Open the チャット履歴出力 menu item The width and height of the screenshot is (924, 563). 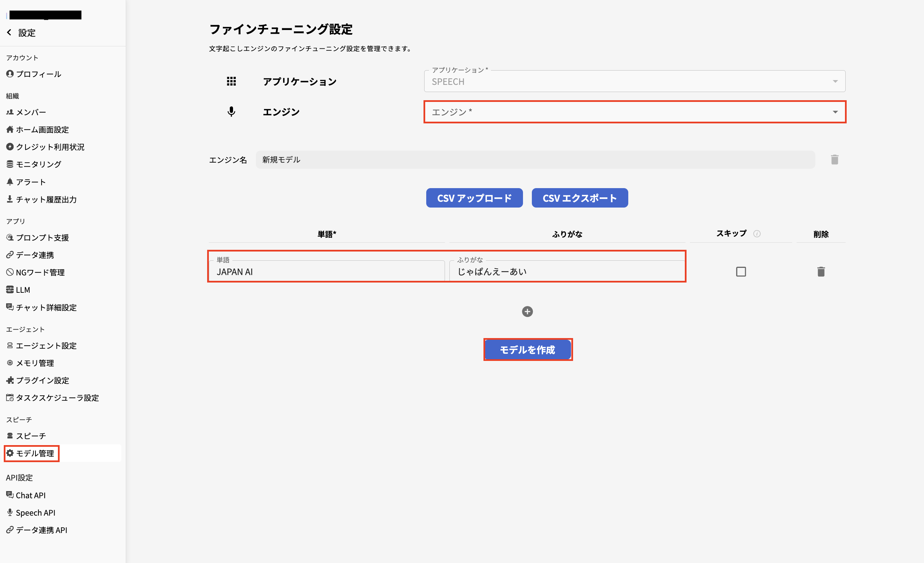[46, 199]
